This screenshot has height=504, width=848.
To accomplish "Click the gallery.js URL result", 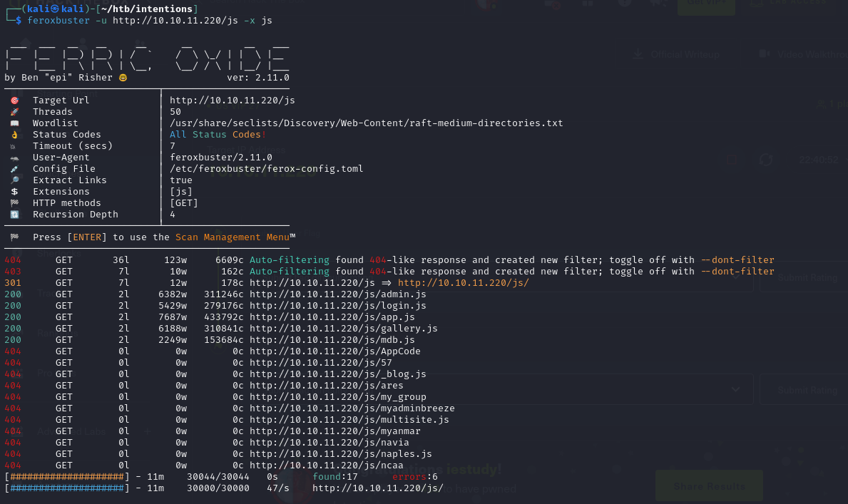I will tap(344, 328).
